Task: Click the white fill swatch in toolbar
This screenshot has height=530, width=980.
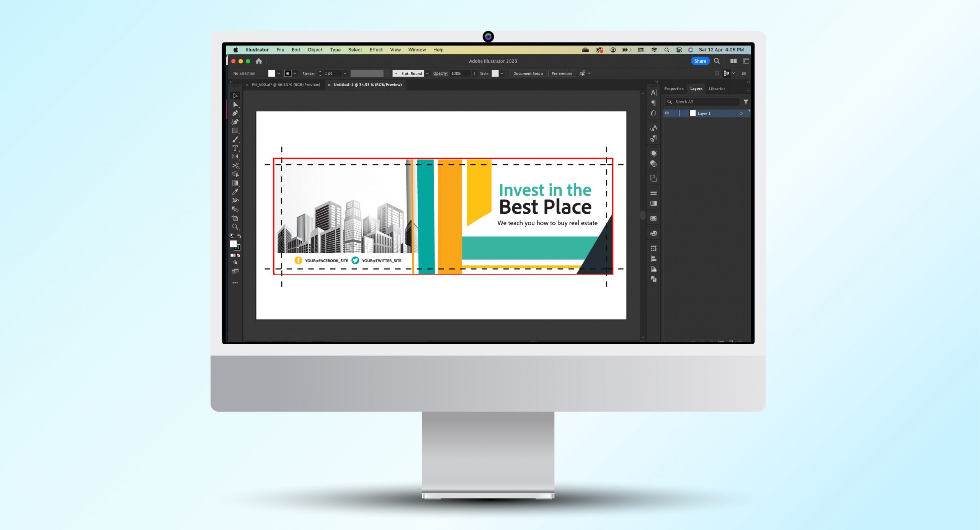Action: click(x=272, y=74)
